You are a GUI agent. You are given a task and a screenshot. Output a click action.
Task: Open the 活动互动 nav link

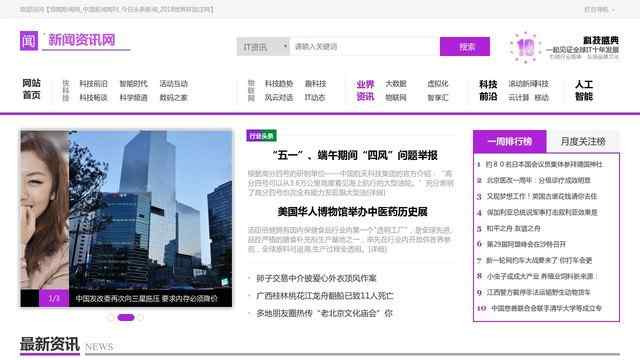point(173,84)
